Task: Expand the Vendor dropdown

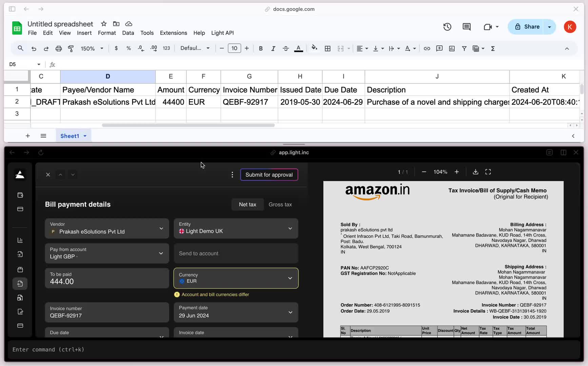Action: pos(107,228)
